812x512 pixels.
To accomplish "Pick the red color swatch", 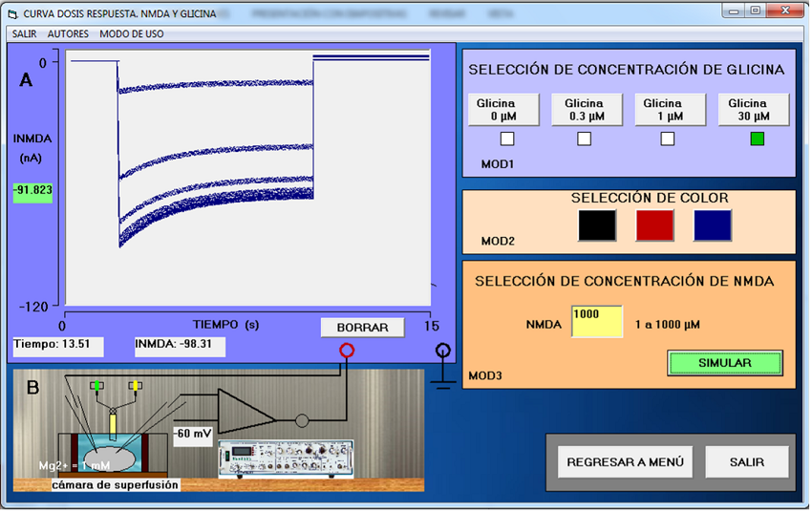I will coord(654,225).
